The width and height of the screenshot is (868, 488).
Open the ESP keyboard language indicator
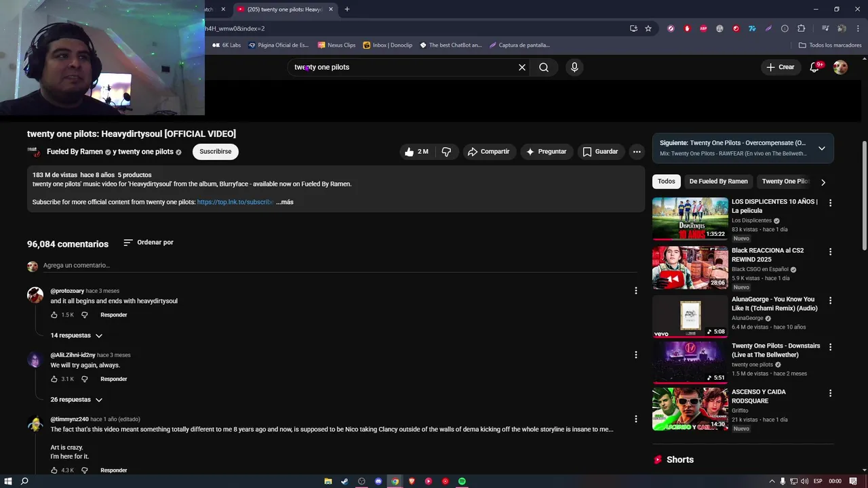pyautogui.click(x=818, y=481)
